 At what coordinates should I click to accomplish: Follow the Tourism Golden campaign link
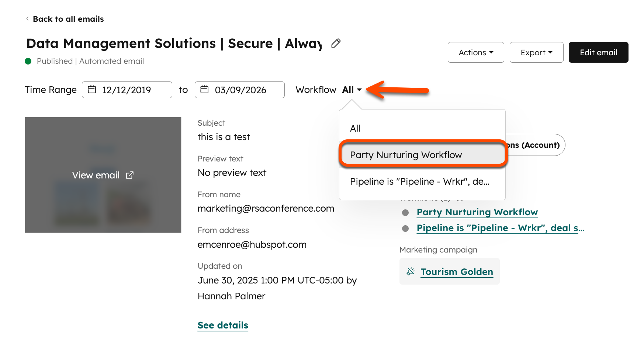(x=457, y=271)
